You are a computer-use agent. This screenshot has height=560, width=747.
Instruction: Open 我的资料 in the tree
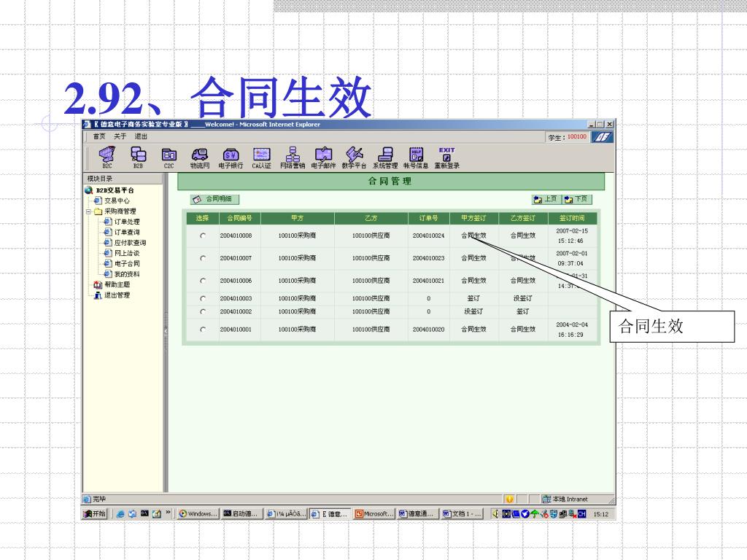coord(127,274)
